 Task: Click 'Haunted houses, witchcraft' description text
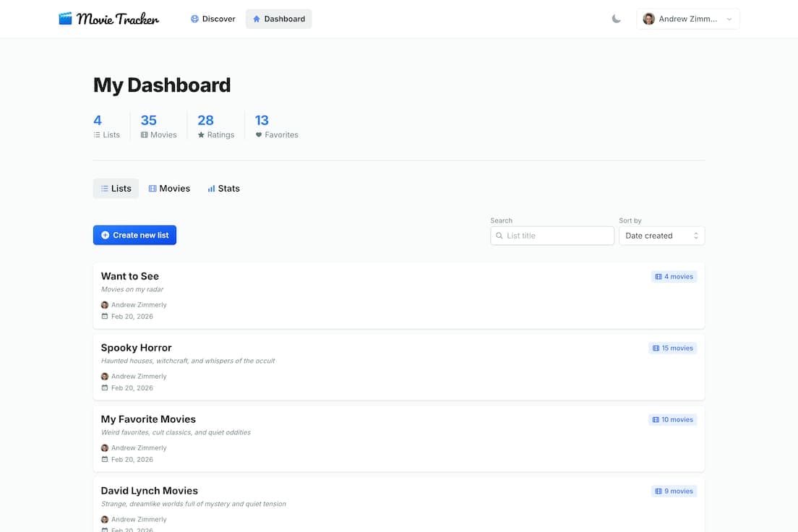pyautogui.click(x=188, y=361)
